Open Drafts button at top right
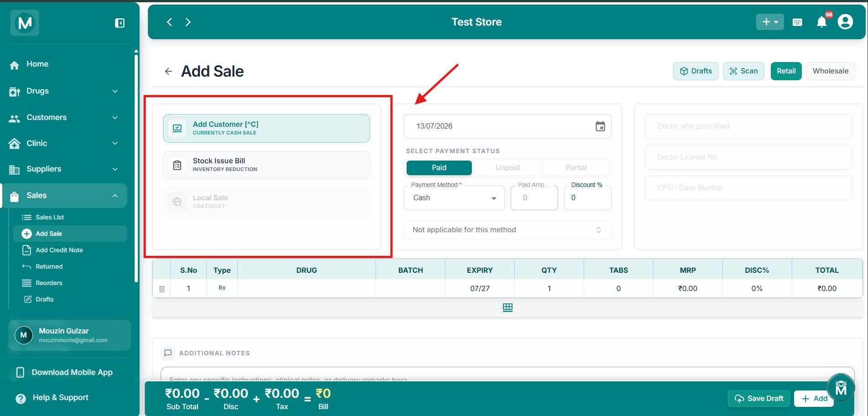The height and width of the screenshot is (416, 868). pyautogui.click(x=696, y=71)
